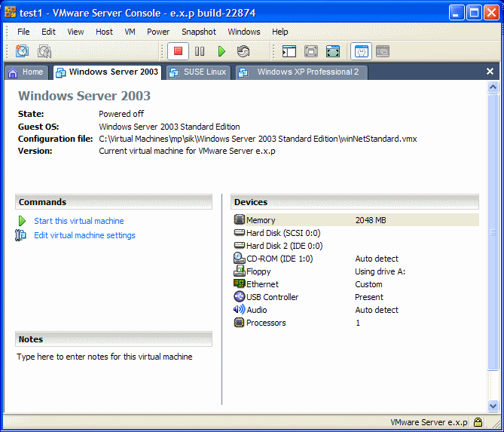Switch to the Home tab
The image size is (504, 432).
point(26,72)
